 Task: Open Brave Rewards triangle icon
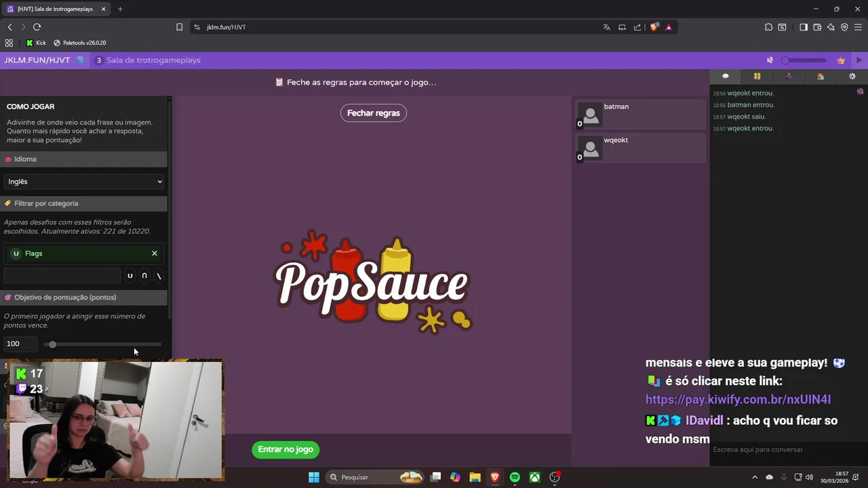pyautogui.click(x=669, y=27)
